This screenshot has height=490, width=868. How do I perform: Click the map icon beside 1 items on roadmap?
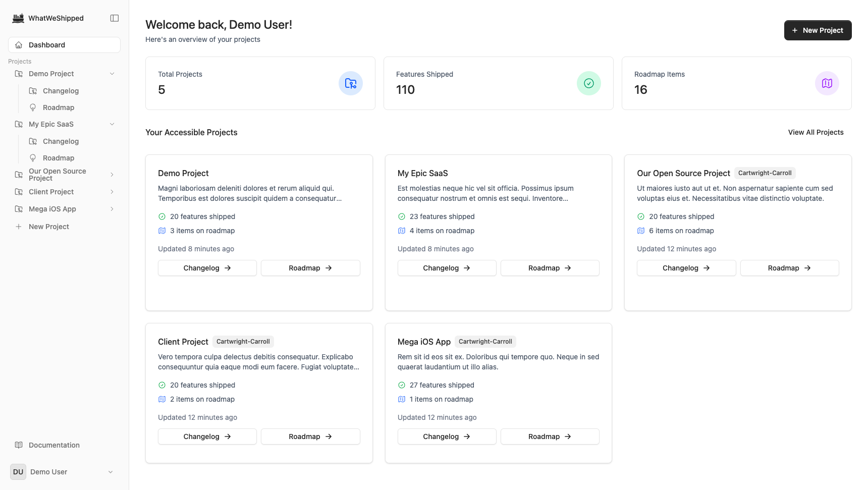tap(402, 399)
